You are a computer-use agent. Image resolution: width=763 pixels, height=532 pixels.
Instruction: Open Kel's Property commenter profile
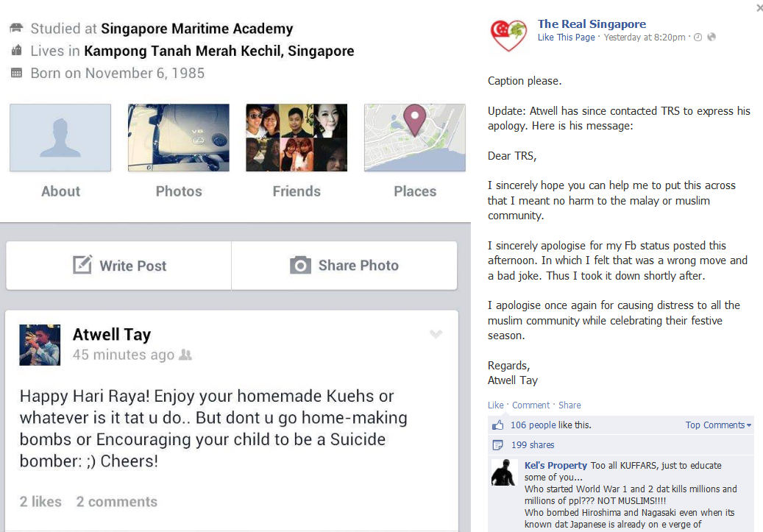(x=556, y=465)
